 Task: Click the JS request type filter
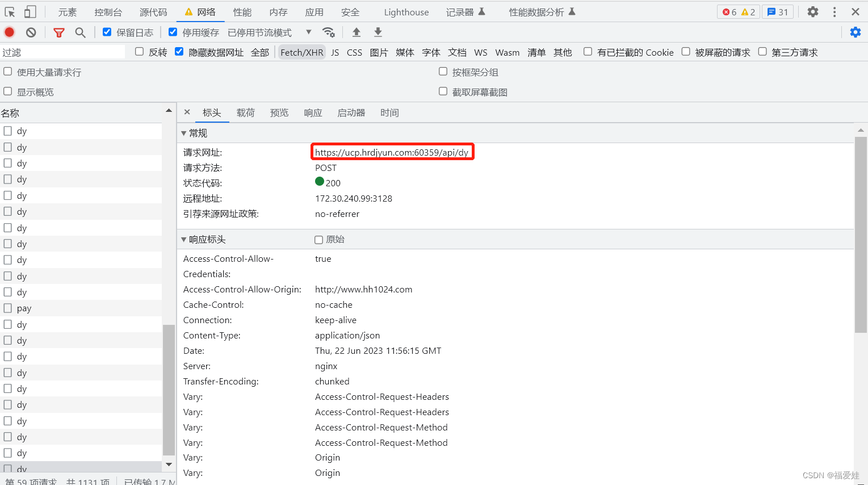click(334, 52)
